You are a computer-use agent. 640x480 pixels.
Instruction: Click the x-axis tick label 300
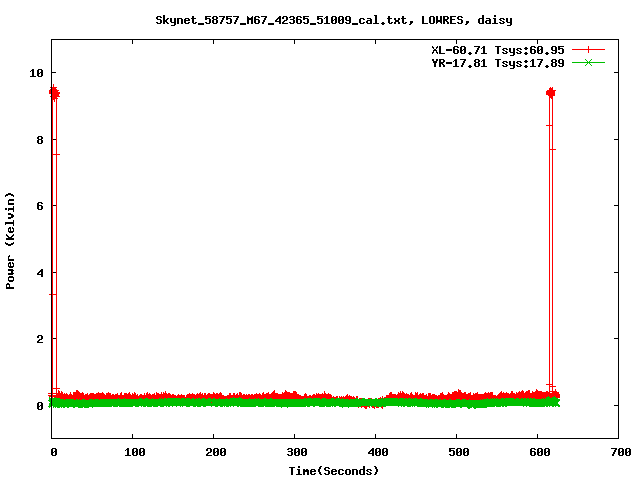point(297,452)
